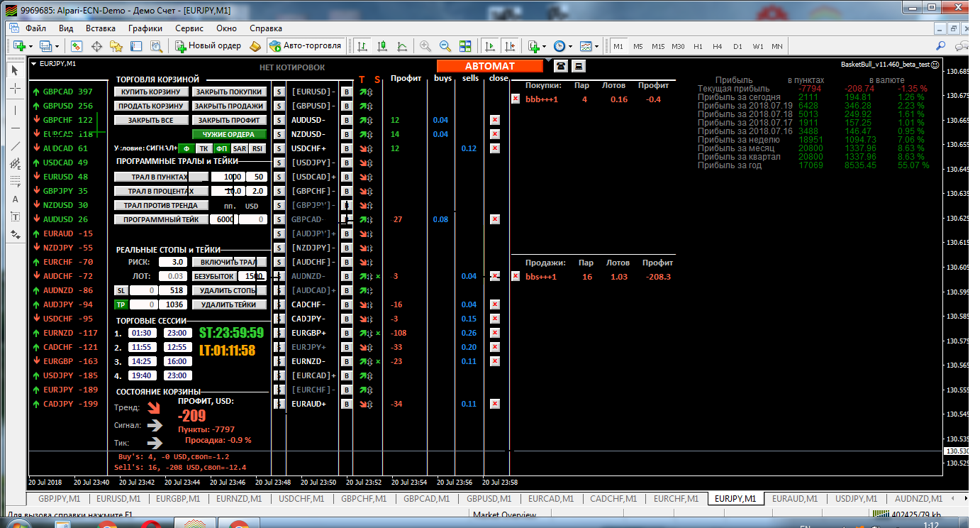Viewport: 980px width, 528px height.
Task: Expand the new chart dropdown arrow
Action: (x=30, y=46)
